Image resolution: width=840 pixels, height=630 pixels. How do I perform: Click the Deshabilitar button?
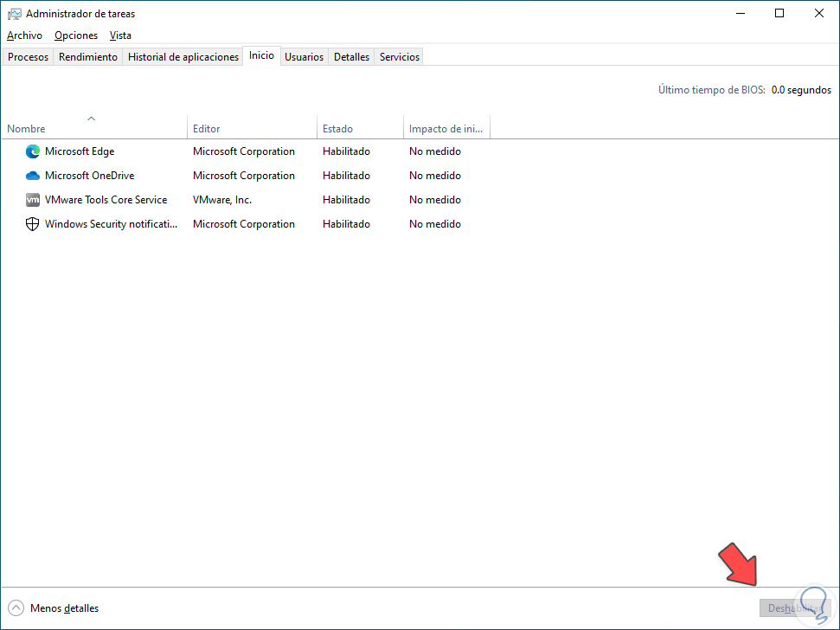795,608
